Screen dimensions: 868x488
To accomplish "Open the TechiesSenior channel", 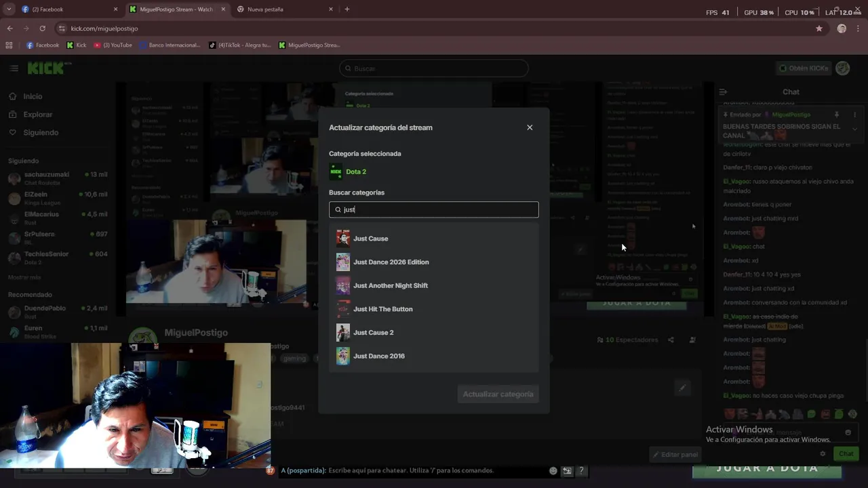I will 57,258.
